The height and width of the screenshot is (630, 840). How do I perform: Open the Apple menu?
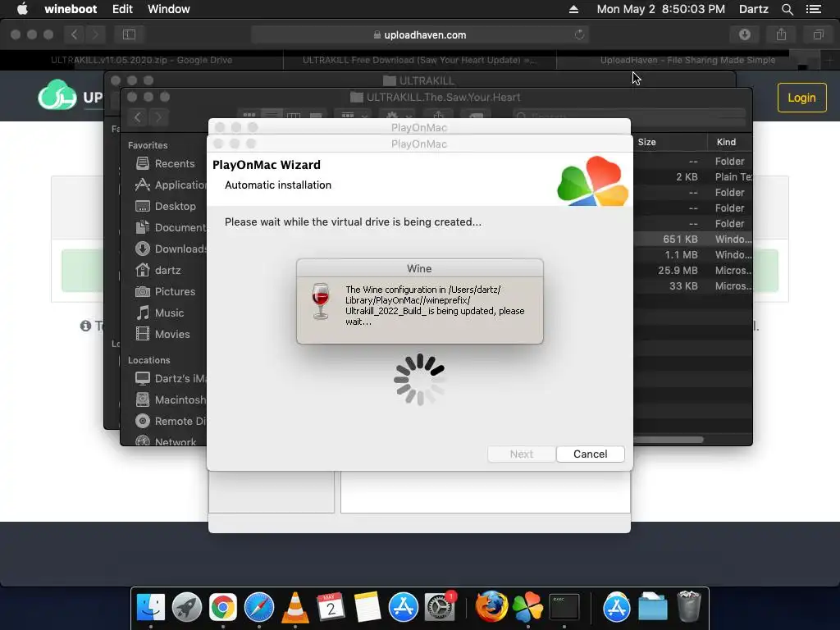(x=22, y=8)
